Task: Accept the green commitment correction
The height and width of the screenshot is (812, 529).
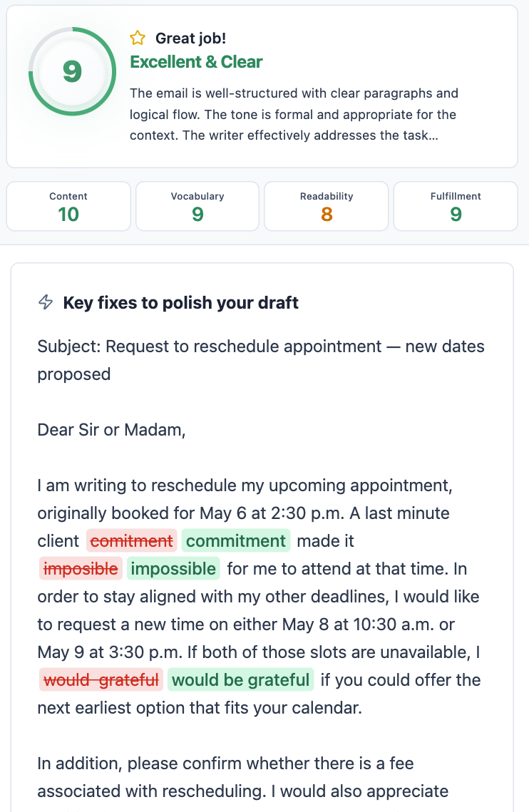Action: (x=236, y=541)
